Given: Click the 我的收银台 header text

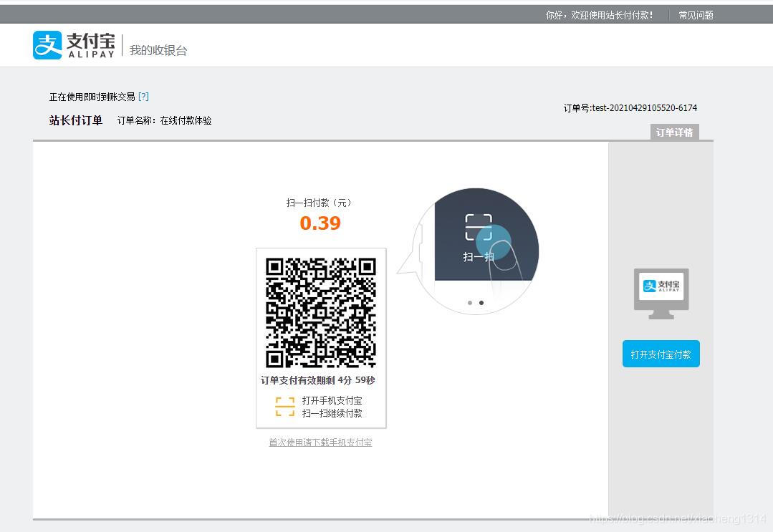Looking at the screenshot, I should (x=158, y=50).
